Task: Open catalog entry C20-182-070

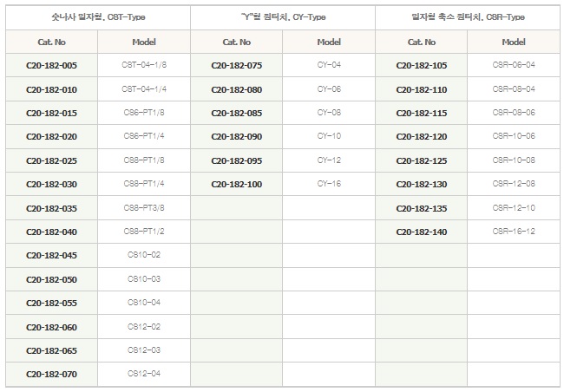Action: point(52,375)
